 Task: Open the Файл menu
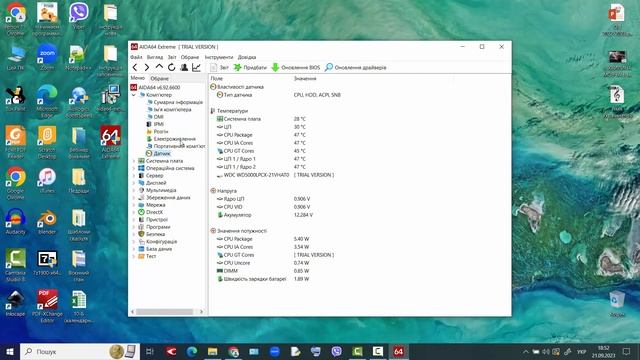coord(136,57)
